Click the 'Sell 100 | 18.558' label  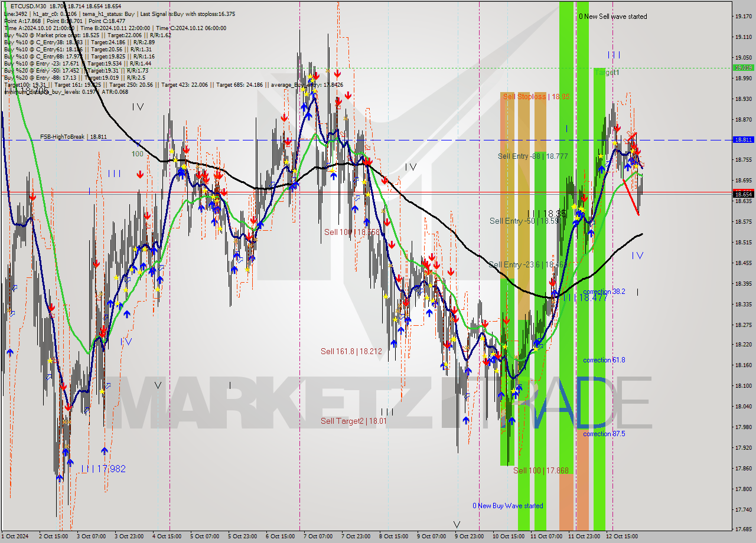click(352, 232)
